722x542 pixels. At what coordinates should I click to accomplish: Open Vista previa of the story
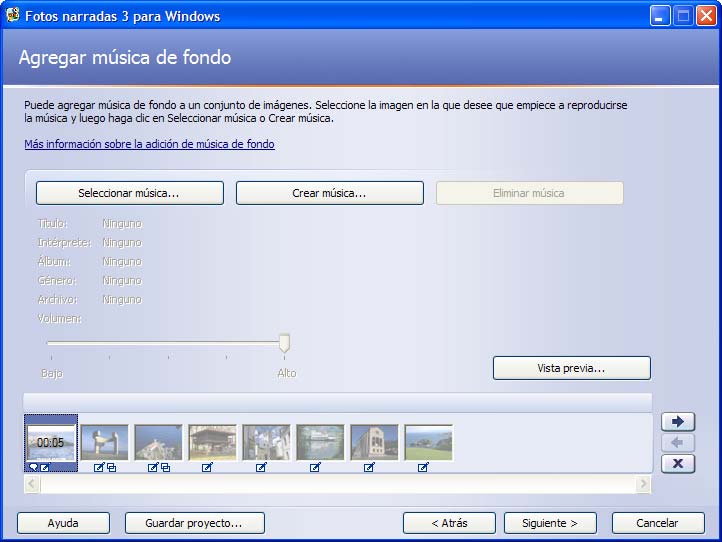tap(571, 368)
